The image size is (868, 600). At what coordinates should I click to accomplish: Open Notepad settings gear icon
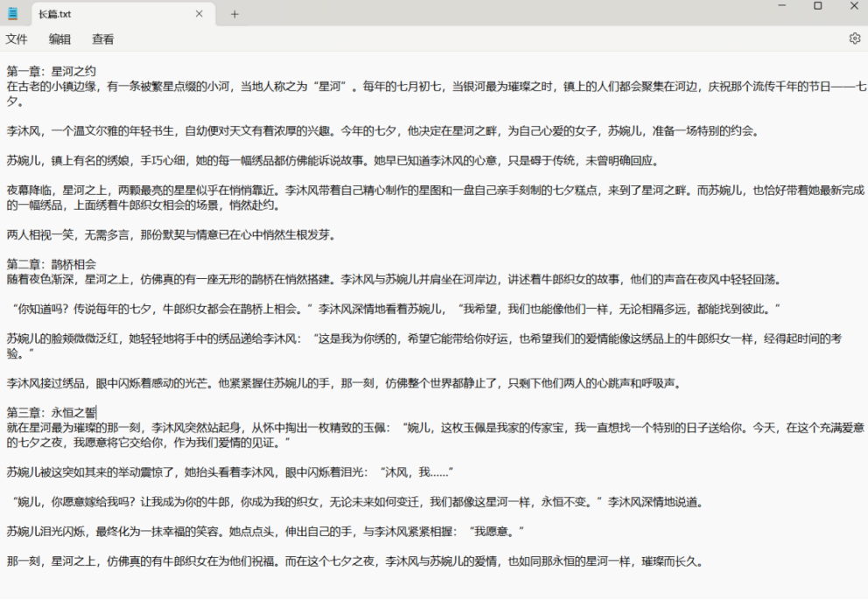(x=855, y=38)
